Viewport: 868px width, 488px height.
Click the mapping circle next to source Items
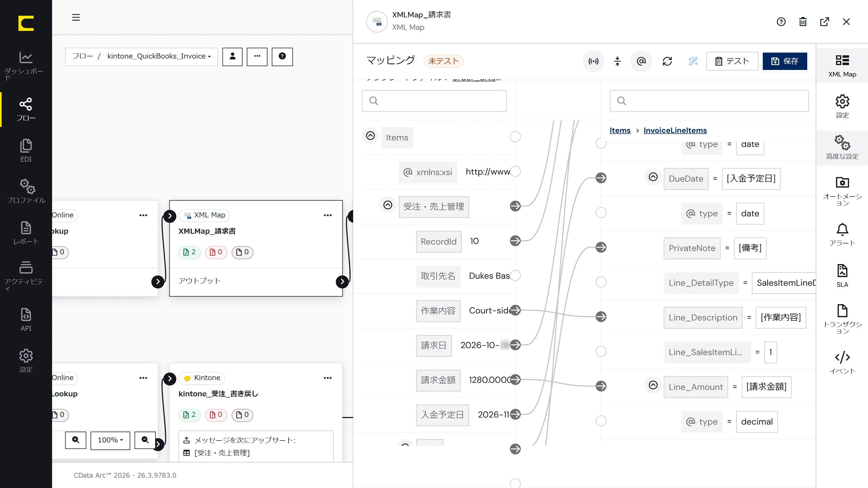(x=515, y=137)
